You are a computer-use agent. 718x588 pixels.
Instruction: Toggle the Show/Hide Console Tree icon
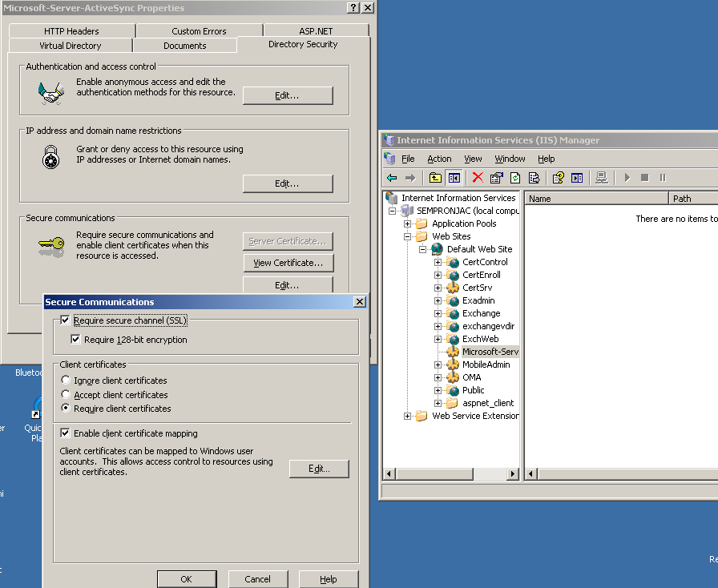coord(454,178)
